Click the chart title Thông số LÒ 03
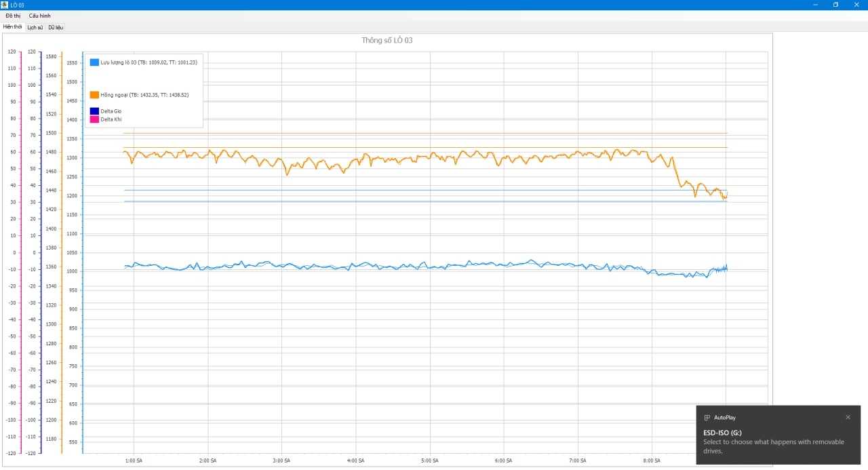 pos(387,41)
